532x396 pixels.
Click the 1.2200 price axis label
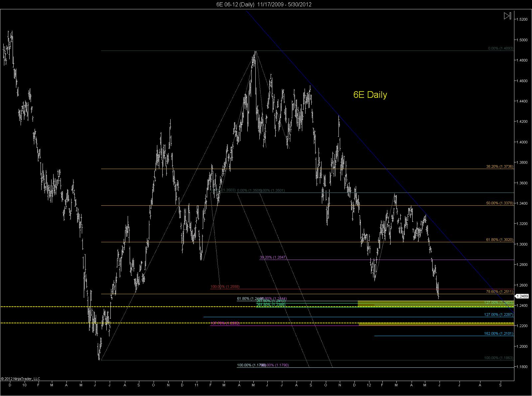coord(522,326)
